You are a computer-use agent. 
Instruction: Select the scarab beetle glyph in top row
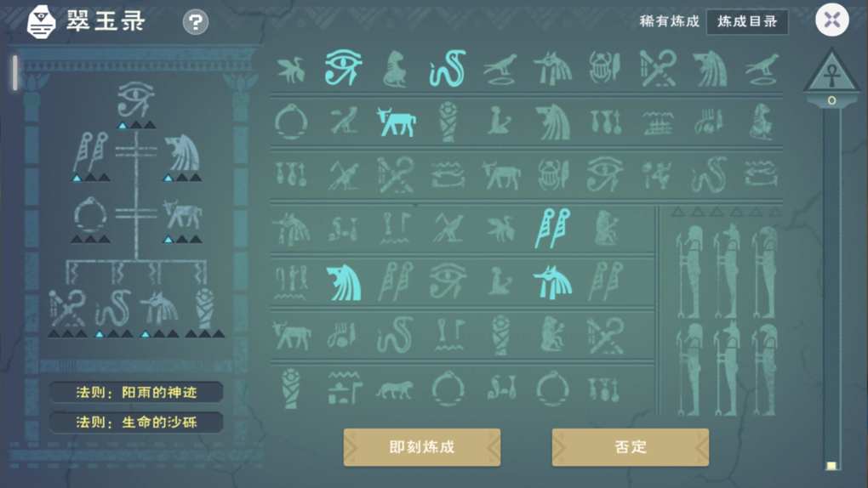[604, 68]
